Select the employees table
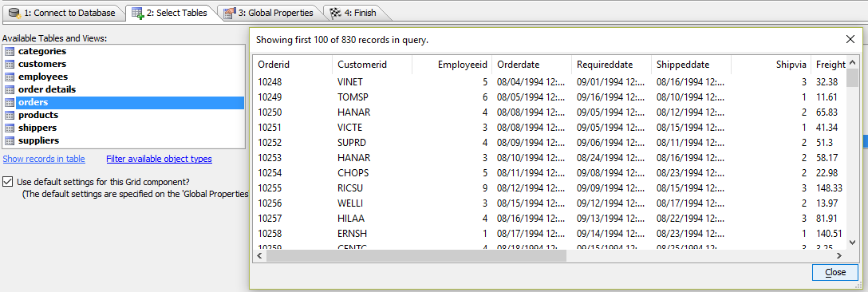The width and height of the screenshot is (868, 292). [x=43, y=77]
